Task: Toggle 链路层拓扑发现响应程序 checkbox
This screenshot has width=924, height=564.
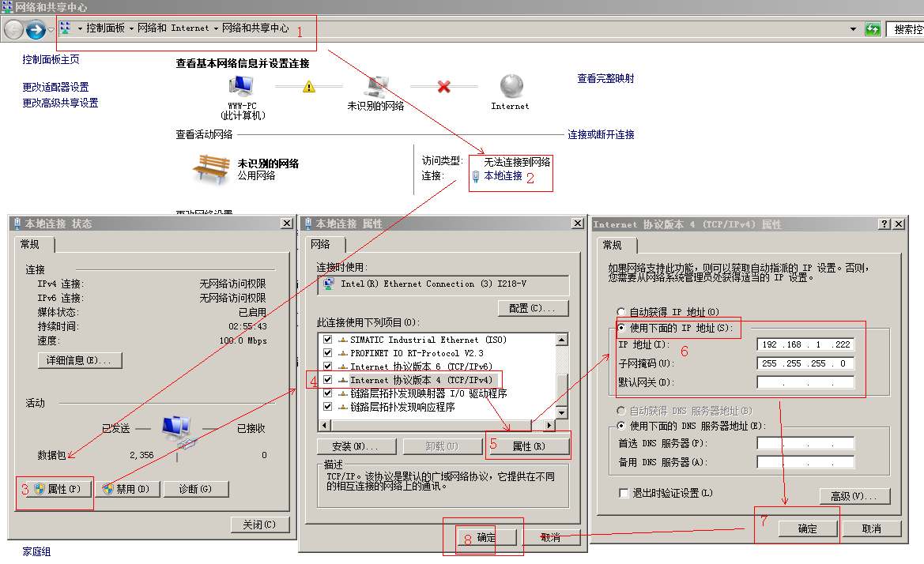Action: point(328,407)
